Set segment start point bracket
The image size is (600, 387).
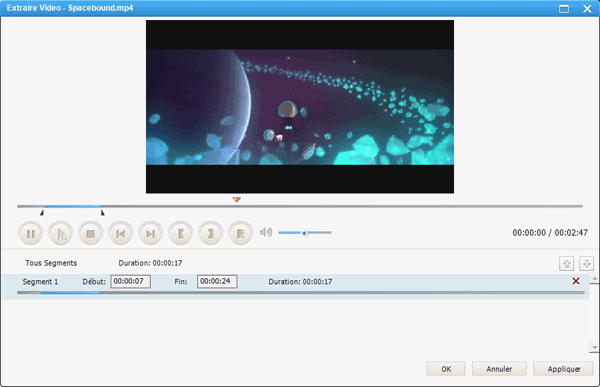pos(181,234)
